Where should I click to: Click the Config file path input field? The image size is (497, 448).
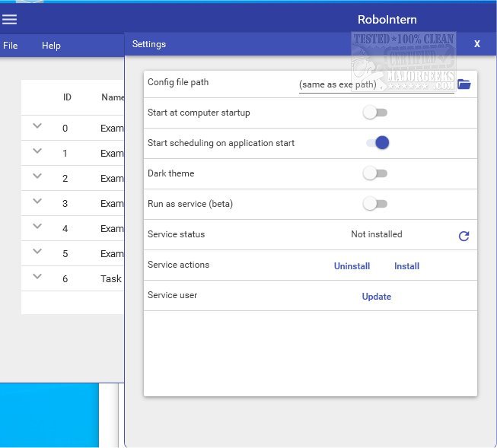pos(374,84)
